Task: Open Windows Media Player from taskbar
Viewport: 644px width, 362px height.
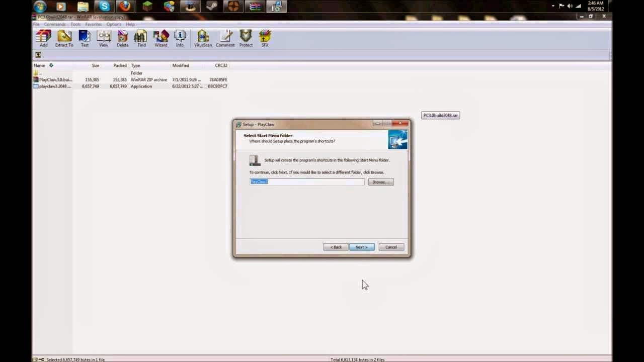Action: pos(61,7)
